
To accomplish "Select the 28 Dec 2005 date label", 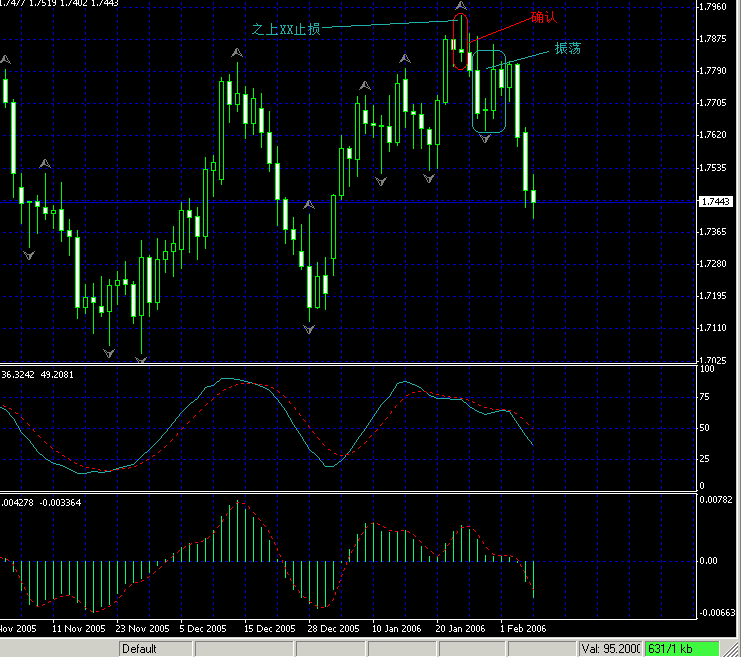I will (333, 629).
